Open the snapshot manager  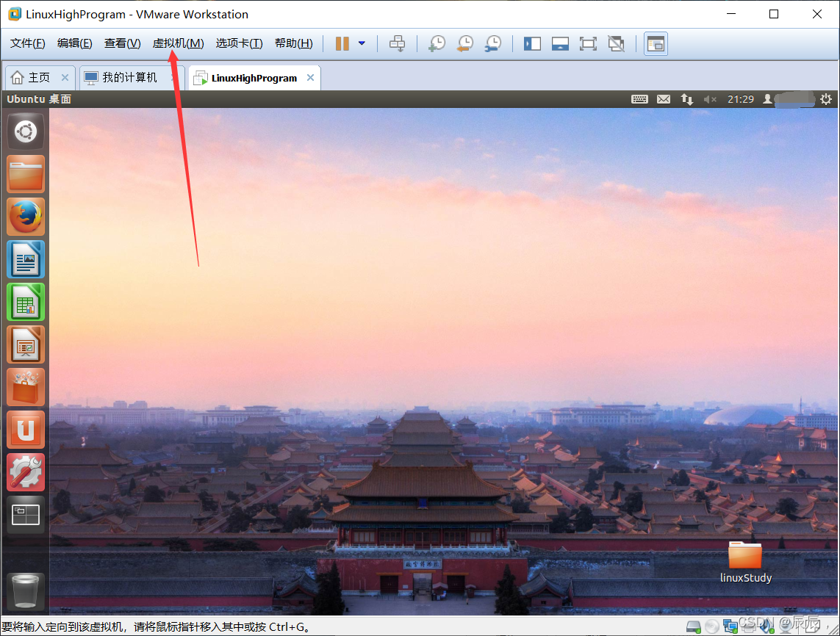(493, 43)
